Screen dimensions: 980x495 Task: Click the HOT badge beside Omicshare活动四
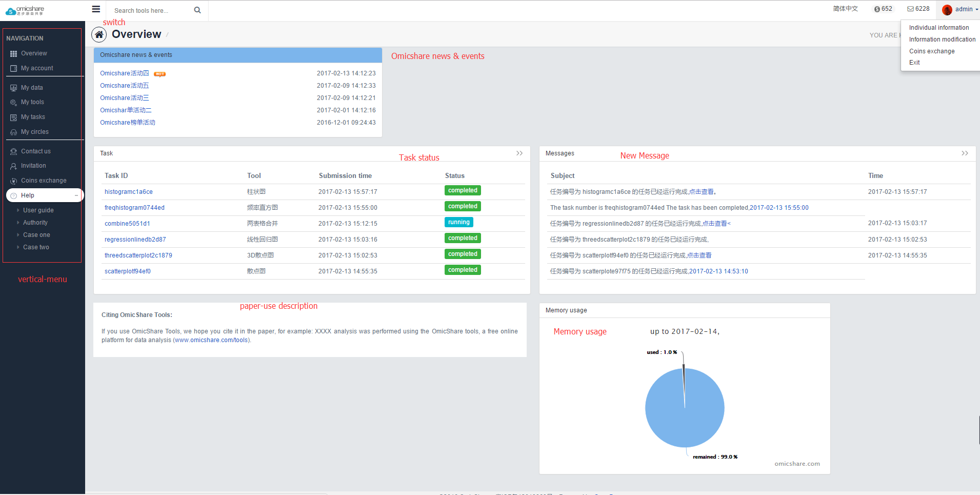160,74
